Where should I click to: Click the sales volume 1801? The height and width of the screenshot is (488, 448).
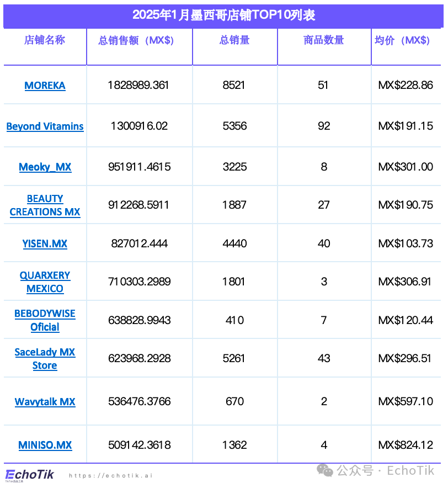point(233,282)
